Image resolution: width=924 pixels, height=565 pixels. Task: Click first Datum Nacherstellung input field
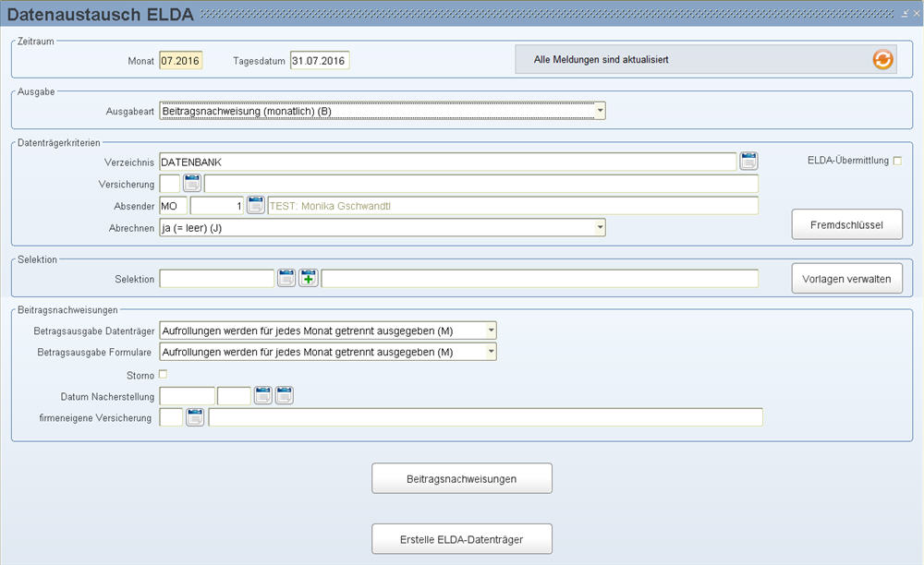187,396
